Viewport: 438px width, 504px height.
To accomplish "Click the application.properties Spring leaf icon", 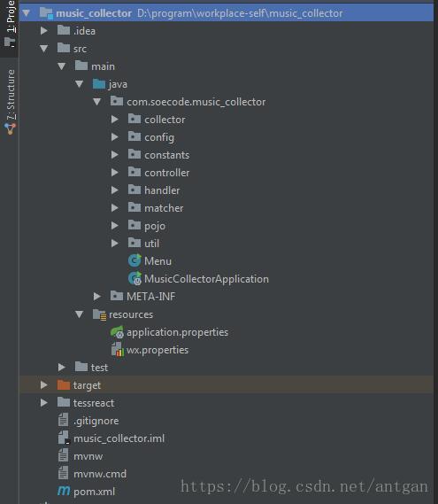I will (117, 332).
